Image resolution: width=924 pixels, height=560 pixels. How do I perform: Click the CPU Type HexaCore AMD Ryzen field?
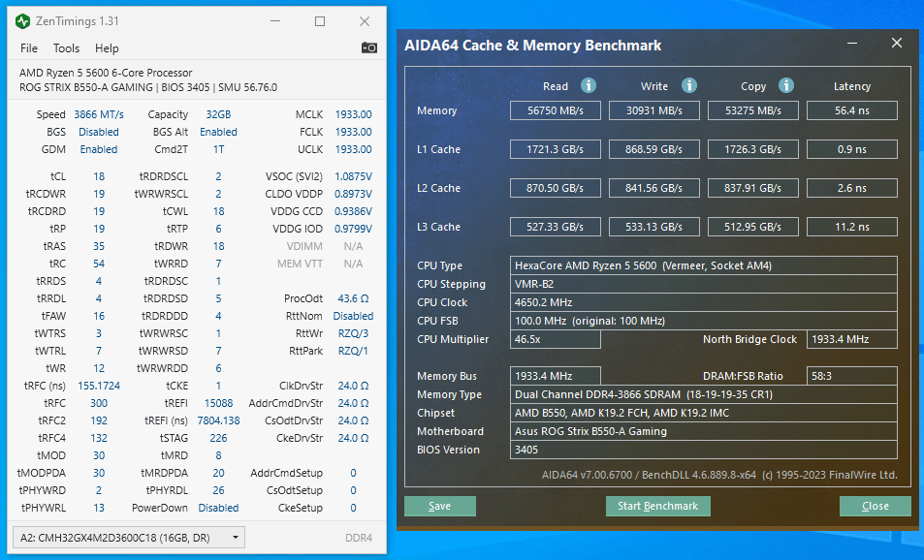coord(704,265)
